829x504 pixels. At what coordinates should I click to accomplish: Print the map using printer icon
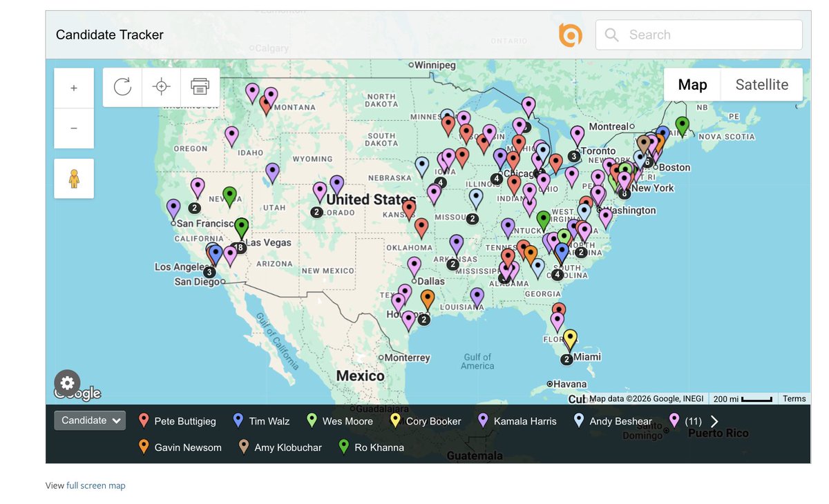[200, 87]
